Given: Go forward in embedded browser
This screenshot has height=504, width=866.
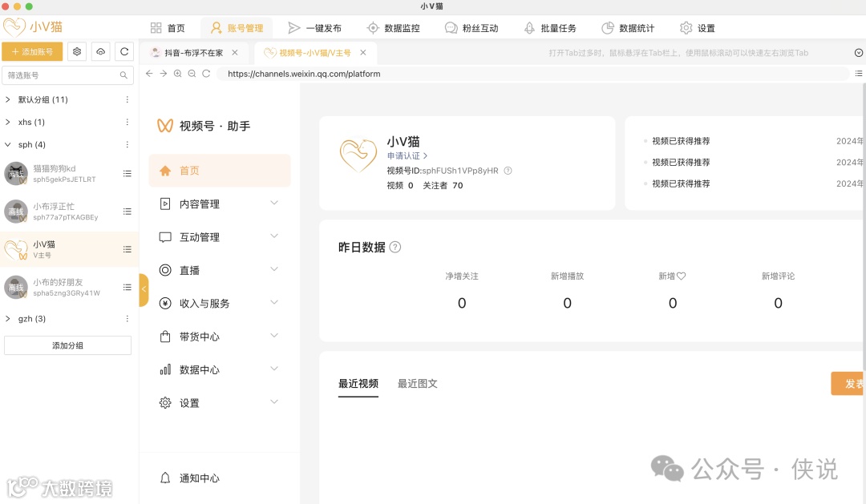Looking at the screenshot, I should [164, 74].
